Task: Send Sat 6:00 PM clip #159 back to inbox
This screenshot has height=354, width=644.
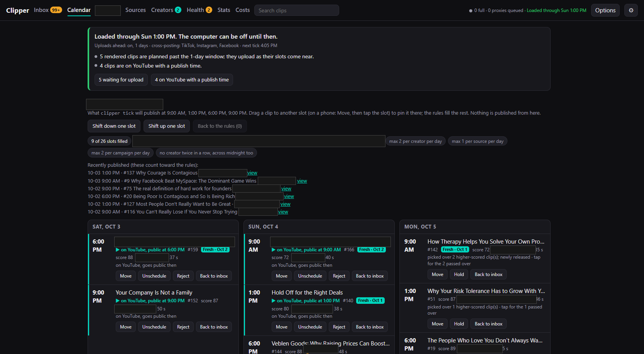Action: click(x=214, y=276)
